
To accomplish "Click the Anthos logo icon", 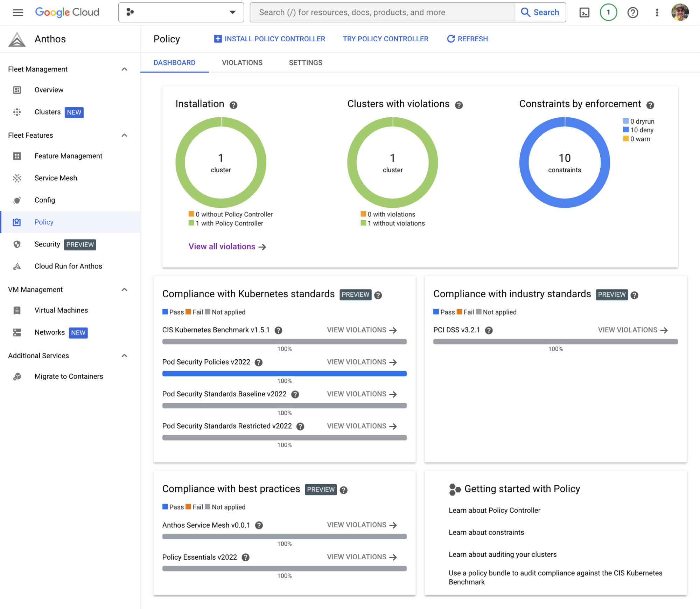I will click(x=17, y=39).
